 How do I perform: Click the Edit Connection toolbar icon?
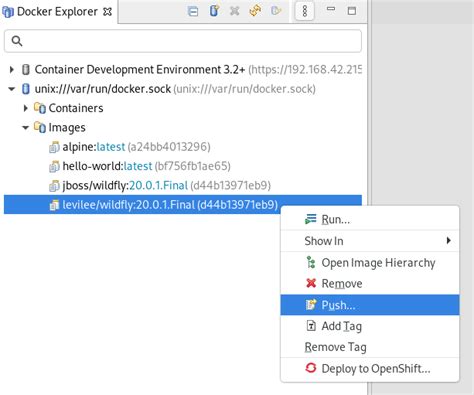[276, 11]
